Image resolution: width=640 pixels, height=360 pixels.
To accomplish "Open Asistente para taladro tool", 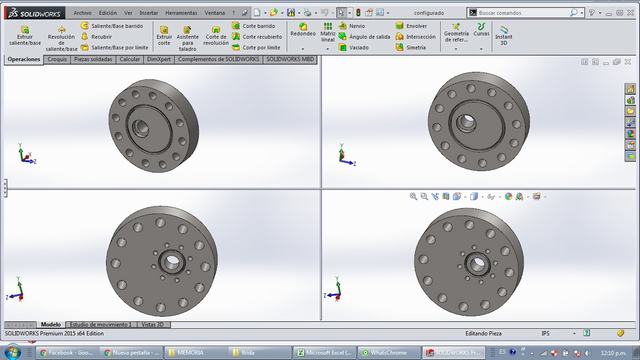I will click(187, 38).
